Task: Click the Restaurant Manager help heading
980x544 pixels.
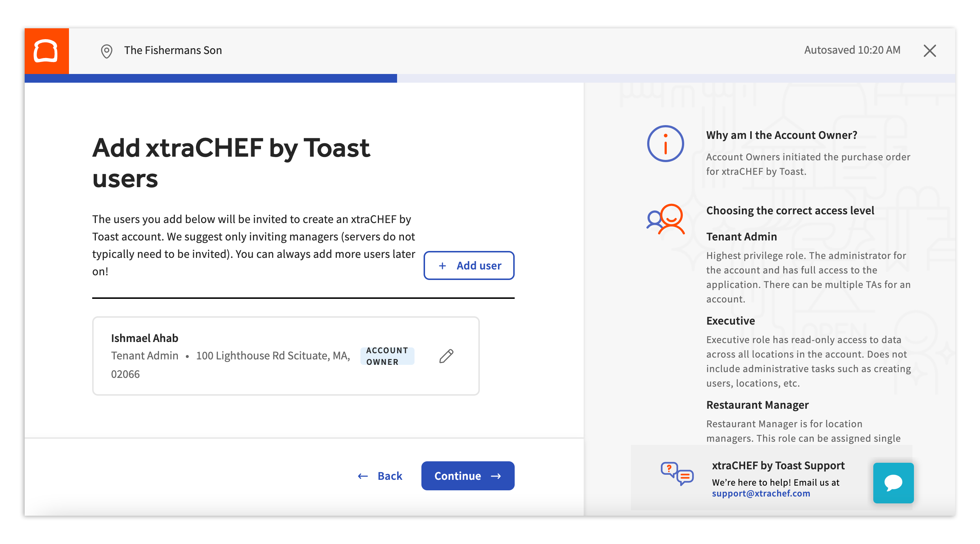Action: pyautogui.click(x=757, y=405)
